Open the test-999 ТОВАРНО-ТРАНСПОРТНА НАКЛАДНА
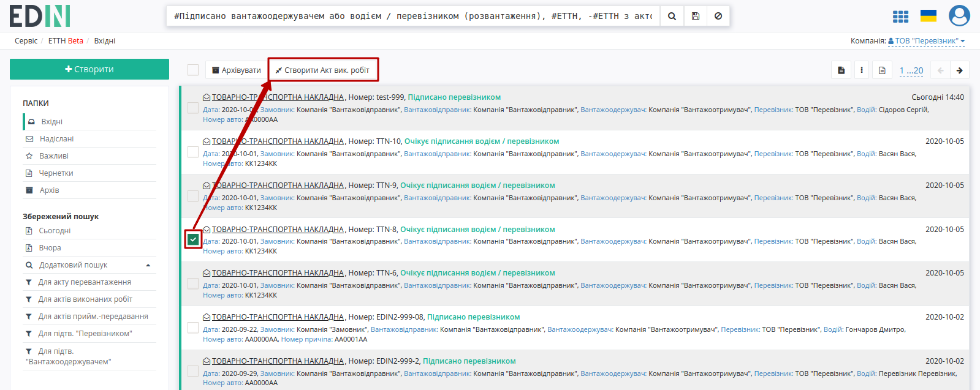The height and width of the screenshot is (390, 980). (x=278, y=97)
